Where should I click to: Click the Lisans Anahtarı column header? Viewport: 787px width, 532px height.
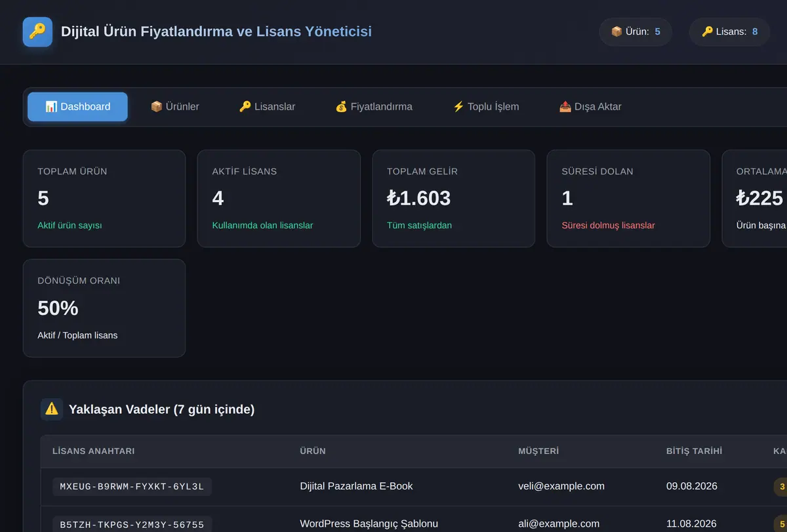93,451
